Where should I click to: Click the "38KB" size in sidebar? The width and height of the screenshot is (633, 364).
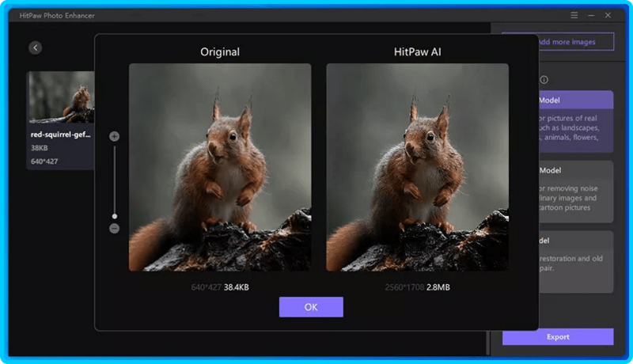click(39, 148)
